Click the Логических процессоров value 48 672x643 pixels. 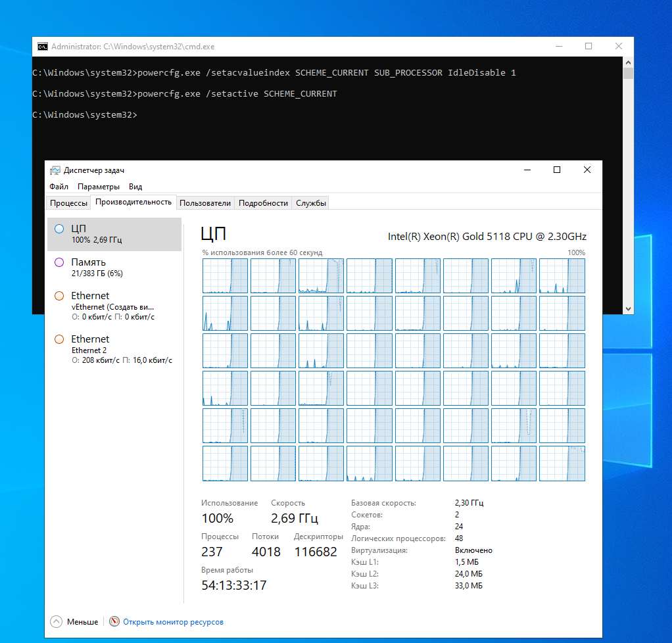pyautogui.click(x=459, y=538)
